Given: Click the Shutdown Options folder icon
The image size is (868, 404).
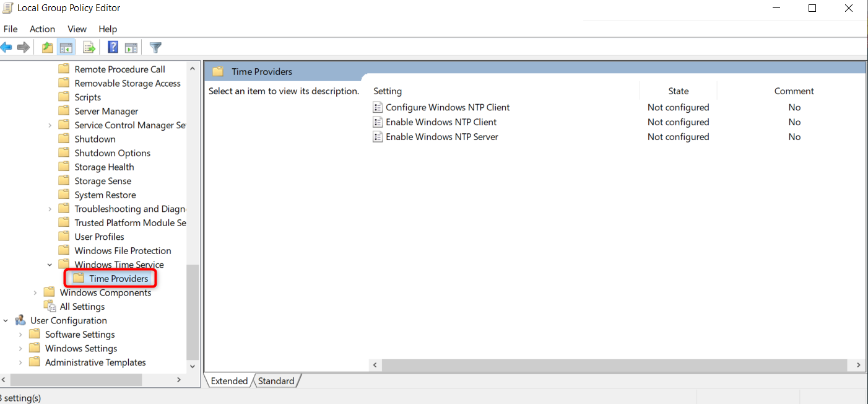Looking at the screenshot, I should click(x=64, y=153).
